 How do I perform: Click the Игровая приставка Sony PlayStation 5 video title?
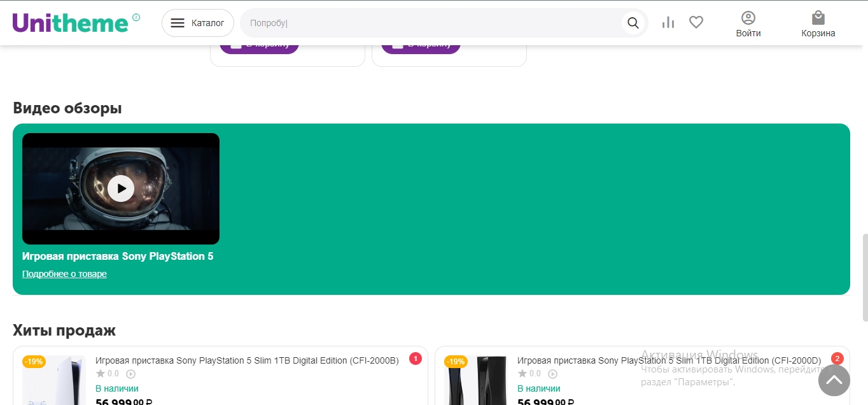[118, 257]
